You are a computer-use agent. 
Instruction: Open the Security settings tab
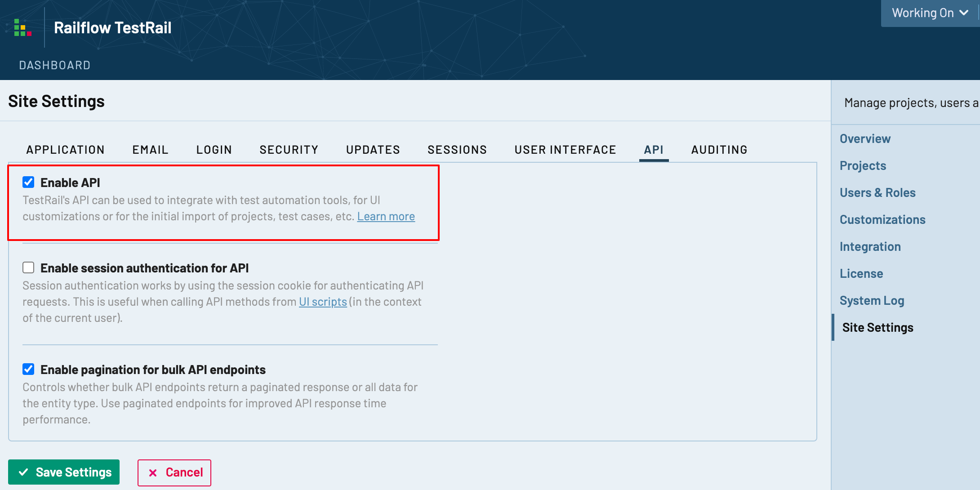[x=289, y=150]
